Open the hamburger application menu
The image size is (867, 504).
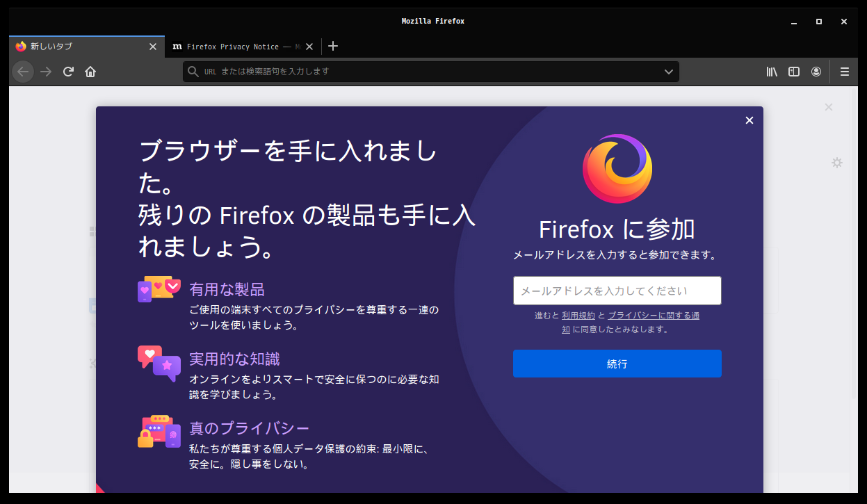(x=845, y=72)
